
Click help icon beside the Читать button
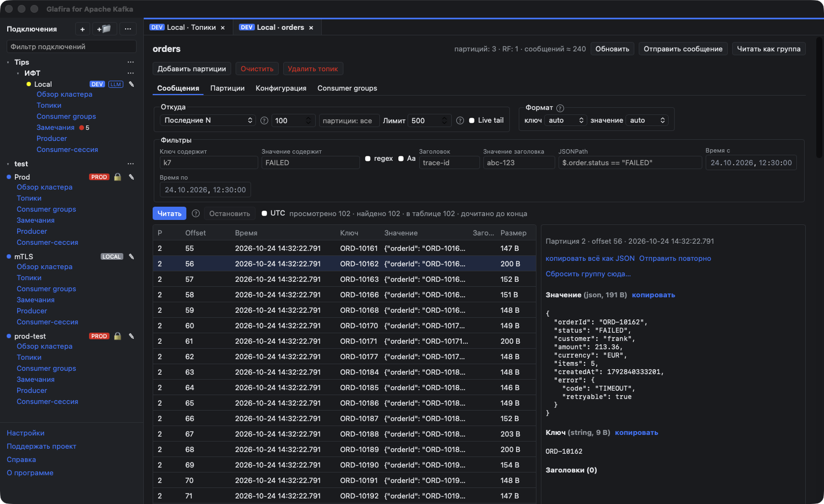[196, 213]
